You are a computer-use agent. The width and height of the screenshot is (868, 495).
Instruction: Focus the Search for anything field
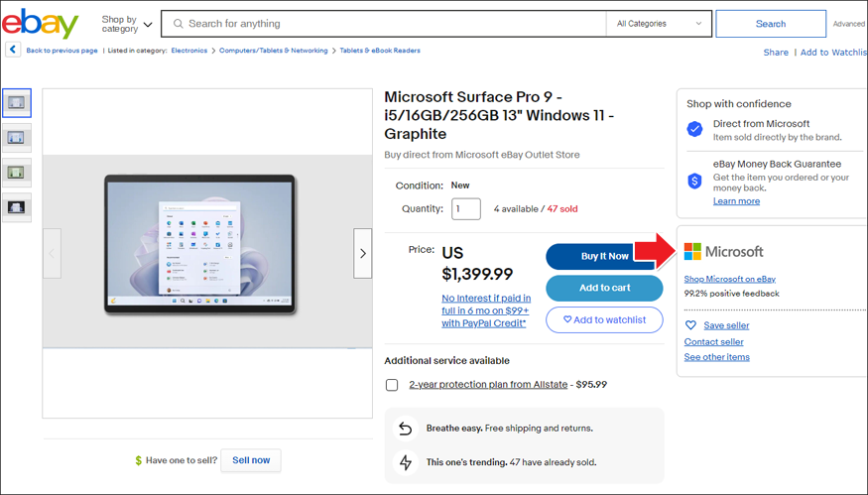384,24
